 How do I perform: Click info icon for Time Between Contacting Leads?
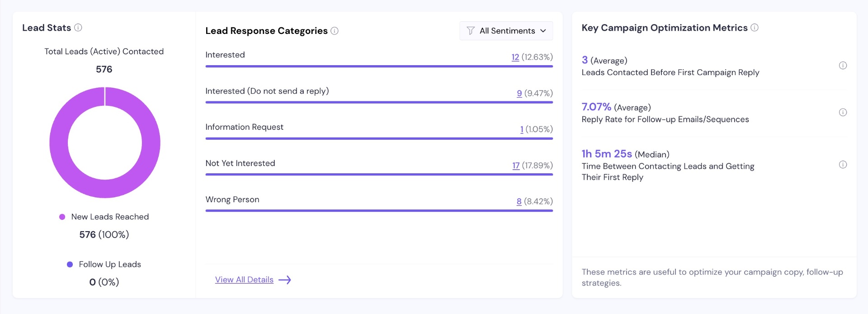[x=843, y=165]
